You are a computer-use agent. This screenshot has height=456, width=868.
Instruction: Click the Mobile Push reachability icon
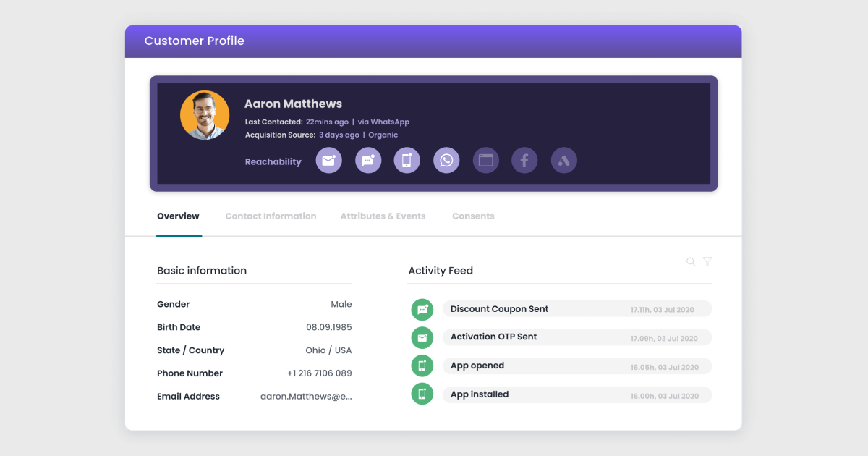tap(407, 160)
